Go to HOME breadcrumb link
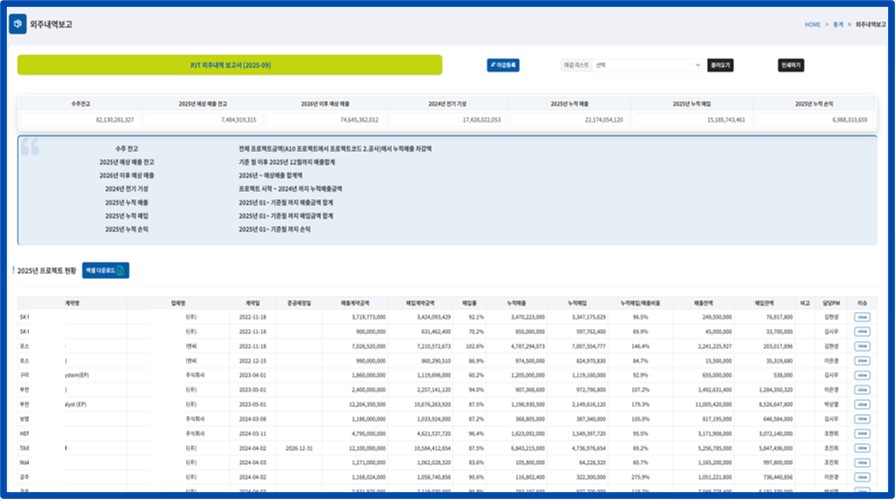896x500 pixels. (x=812, y=24)
